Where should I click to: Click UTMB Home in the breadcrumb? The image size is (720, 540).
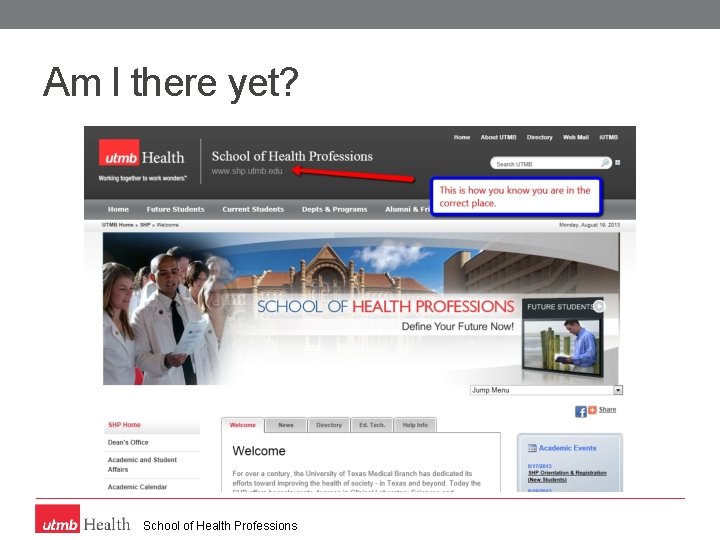[x=118, y=225]
